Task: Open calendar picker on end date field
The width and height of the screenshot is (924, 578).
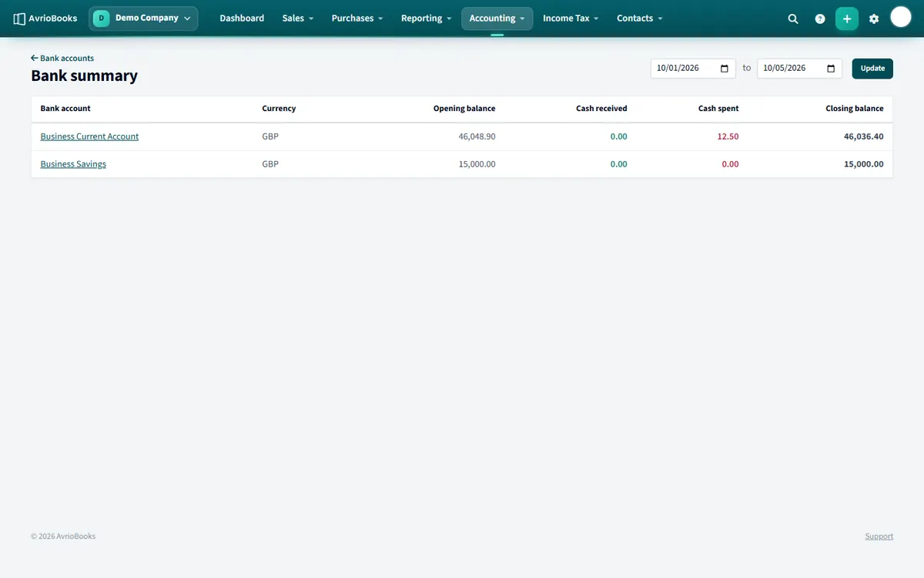Action: (831, 68)
